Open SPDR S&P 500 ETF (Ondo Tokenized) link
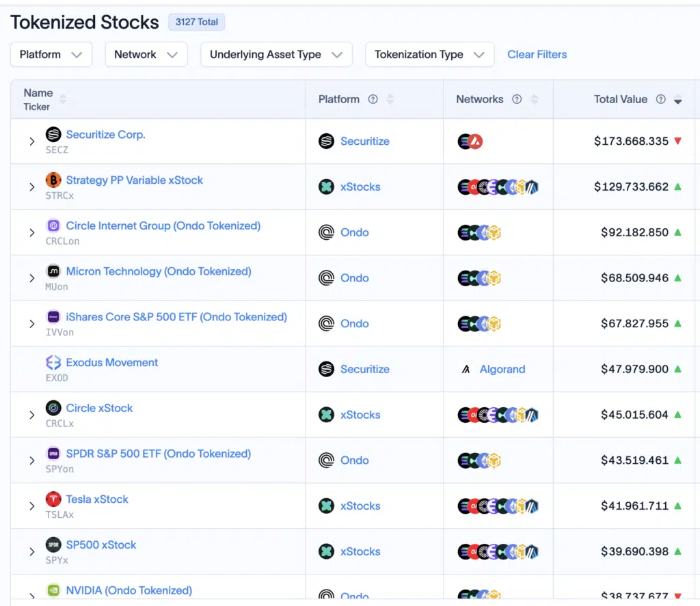Viewport: 700px width, 606px height. 159,454
